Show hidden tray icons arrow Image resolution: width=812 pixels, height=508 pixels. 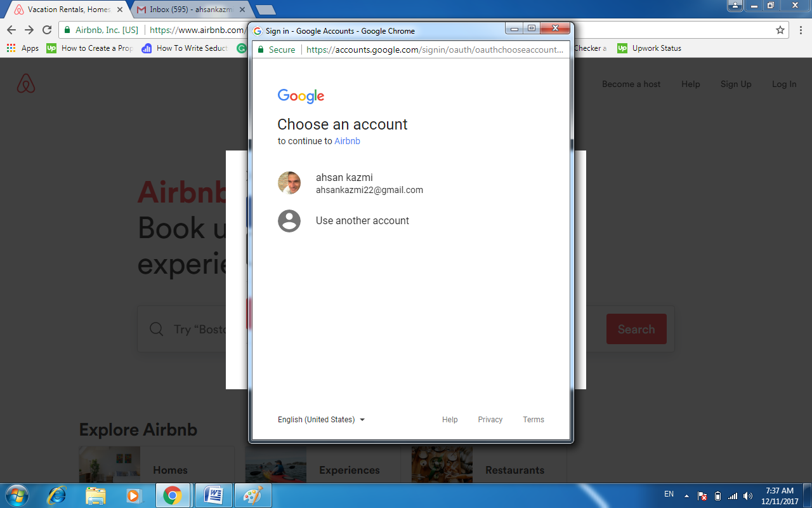click(x=686, y=495)
